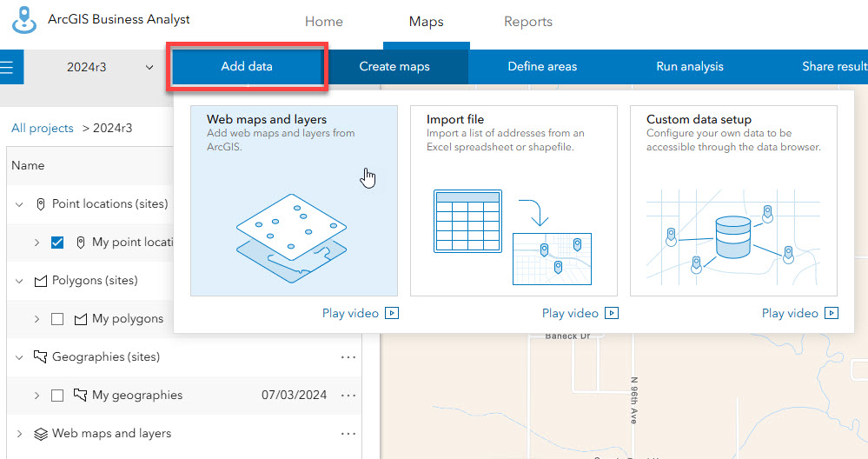The image size is (868, 459).
Task: Open more options for Geographies (sites)
Action: [x=348, y=357]
